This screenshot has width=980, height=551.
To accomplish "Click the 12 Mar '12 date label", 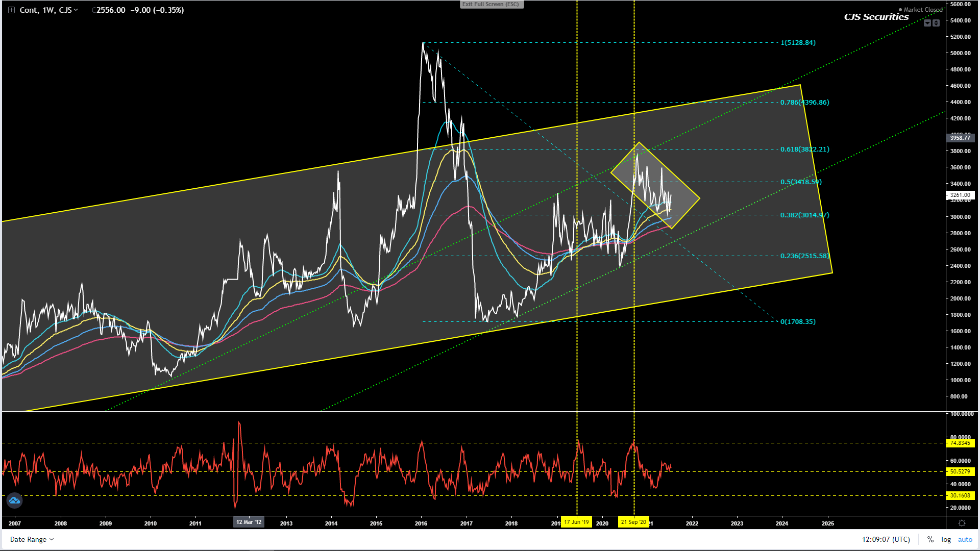I will (x=249, y=522).
